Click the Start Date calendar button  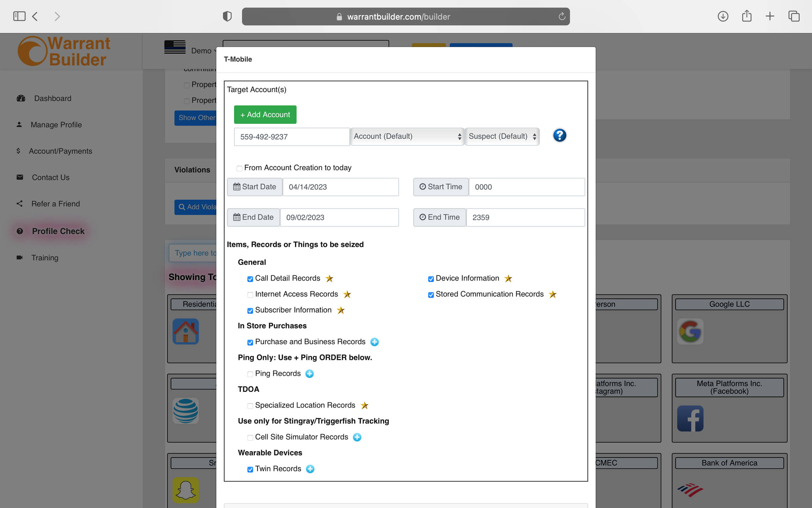(254, 187)
